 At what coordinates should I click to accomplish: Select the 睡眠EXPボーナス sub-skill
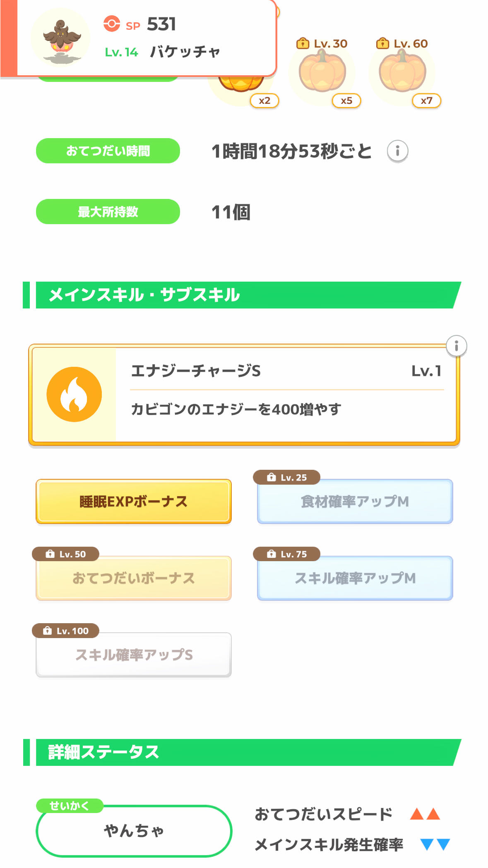[x=133, y=502]
